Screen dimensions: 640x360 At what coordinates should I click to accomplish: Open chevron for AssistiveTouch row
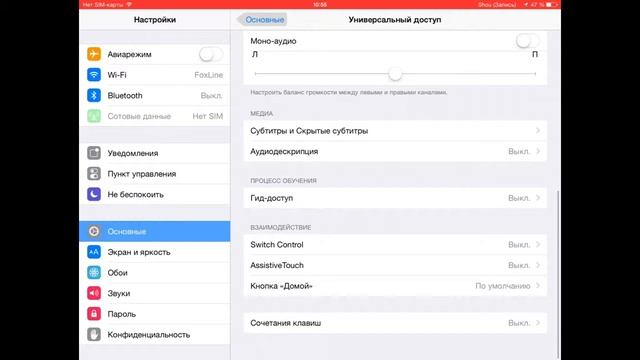(x=538, y=265)
